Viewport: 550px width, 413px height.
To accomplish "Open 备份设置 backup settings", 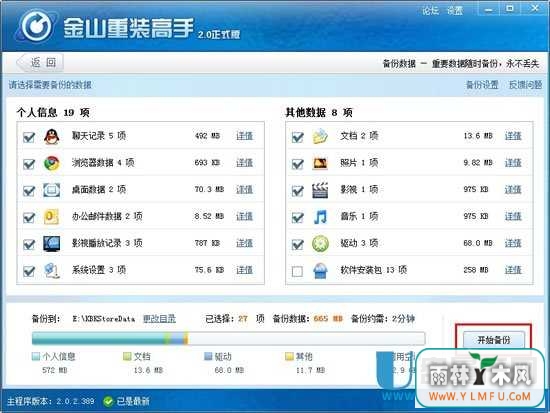I will click(x=482, y=85).
